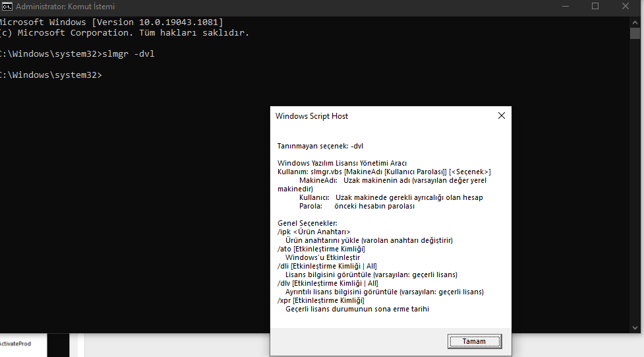Click 'Ayrıntılı lisans bilgisini görüntüle' description line
This screenshot has height=357, width=644.
pyautogui.click(x=384, y=292)
